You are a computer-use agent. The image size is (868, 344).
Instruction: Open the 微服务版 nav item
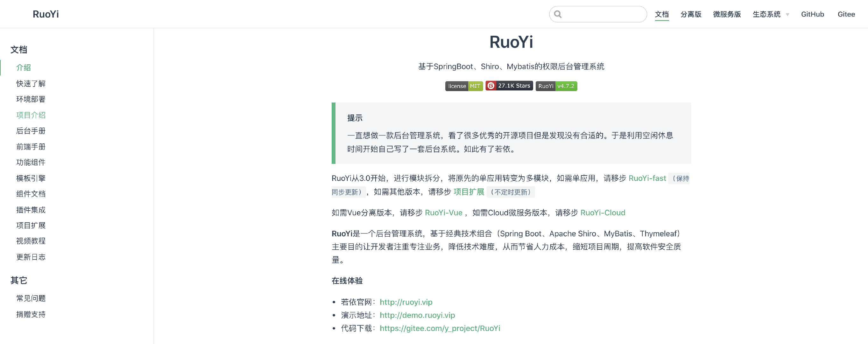point(727,14)
